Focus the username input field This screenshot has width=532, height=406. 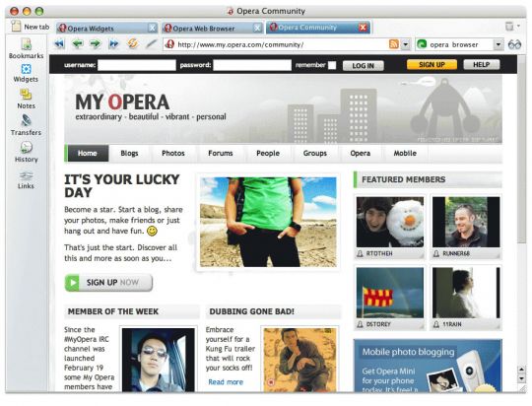tap(137, 65)
